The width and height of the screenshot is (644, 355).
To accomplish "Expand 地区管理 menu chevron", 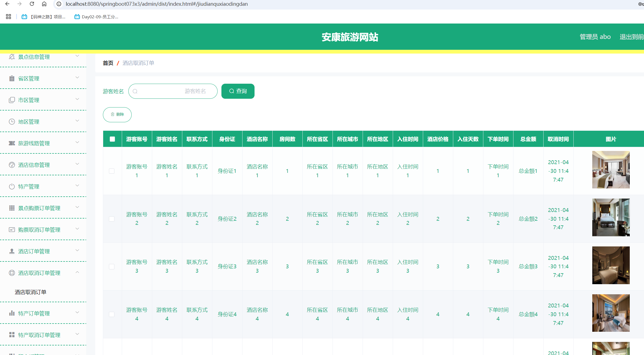I will pyautogui.click(x=77, y=121).
